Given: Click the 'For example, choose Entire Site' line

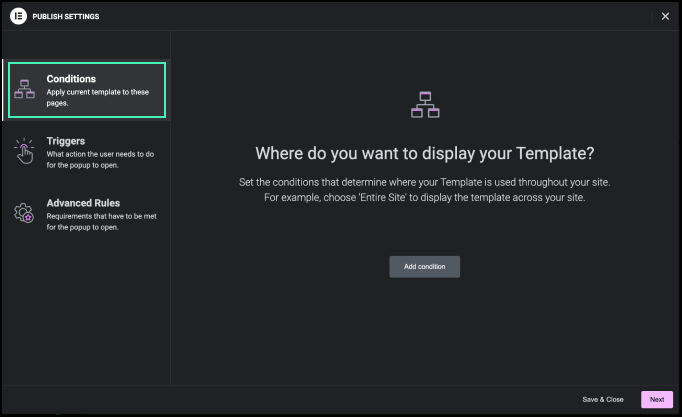Looking at the screenshot, I should (x=424, y=197).
